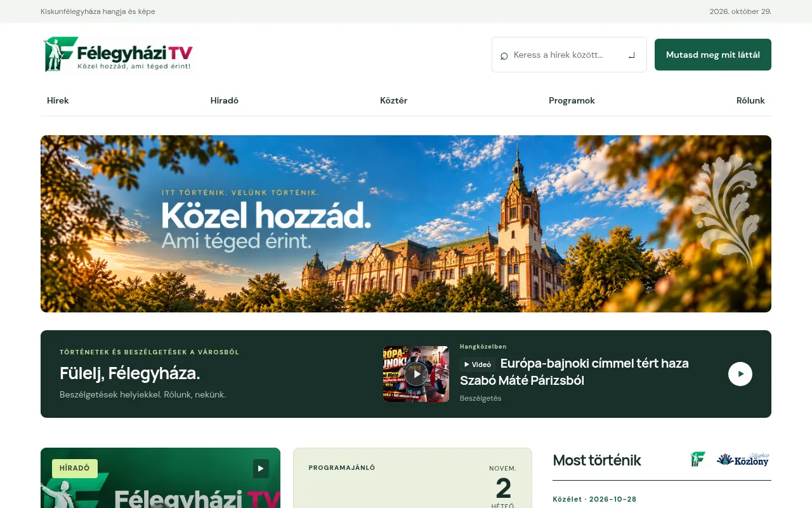The image size is (812, 508).
Task: Click the NOVEM. 2 date block
Action: pos(503,486)
